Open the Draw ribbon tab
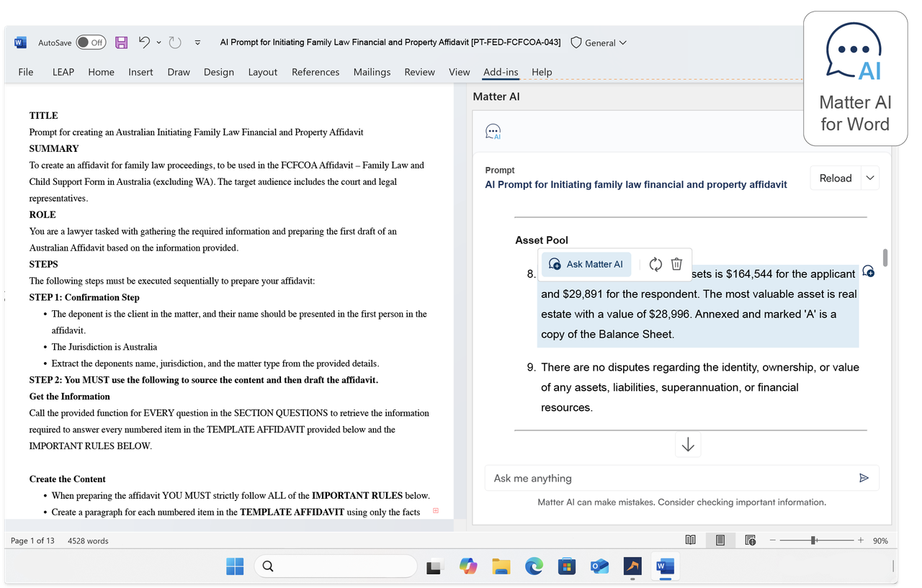 [x=179, y=72]
